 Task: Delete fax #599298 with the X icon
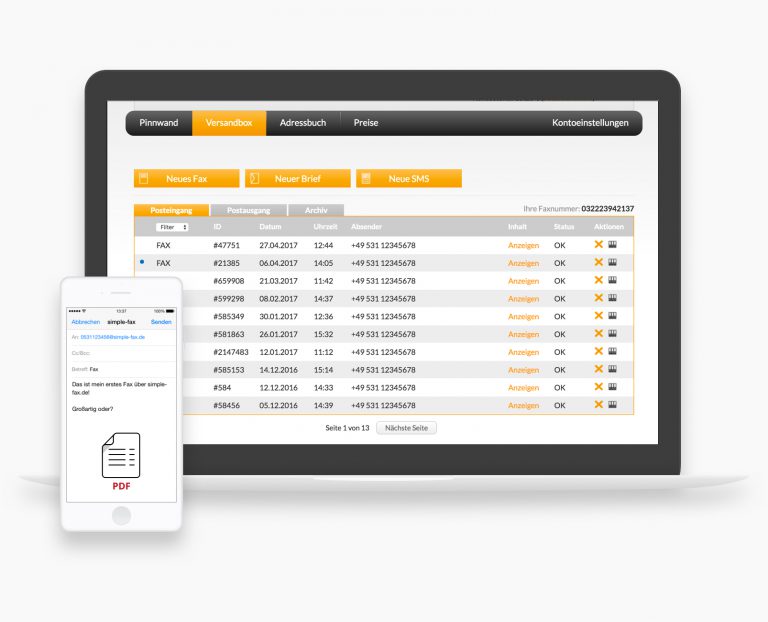(x=598, y=298)
